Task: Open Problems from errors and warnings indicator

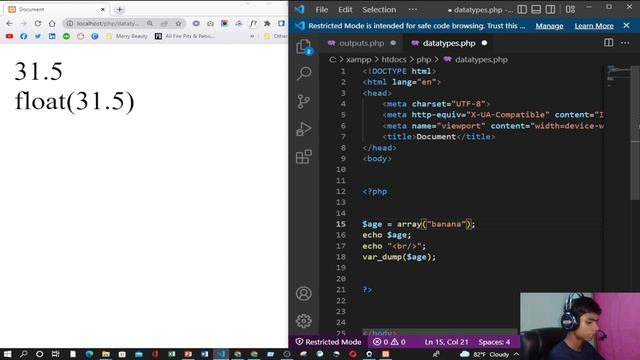Action: 389,342
